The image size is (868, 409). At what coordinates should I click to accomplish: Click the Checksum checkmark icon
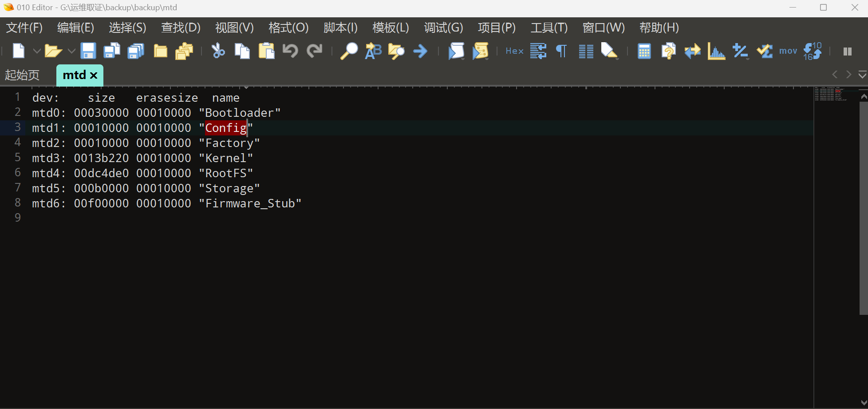point(765,51)
